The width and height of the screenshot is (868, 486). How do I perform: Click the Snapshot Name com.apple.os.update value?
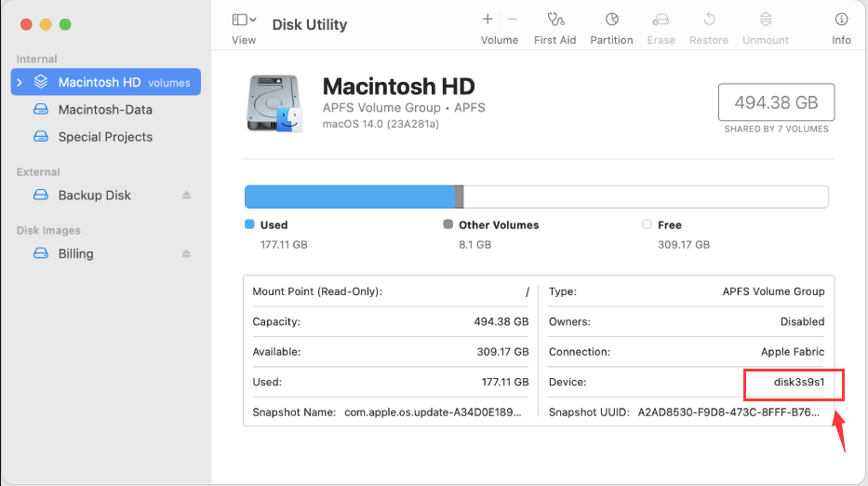click(x=433, y=412)
